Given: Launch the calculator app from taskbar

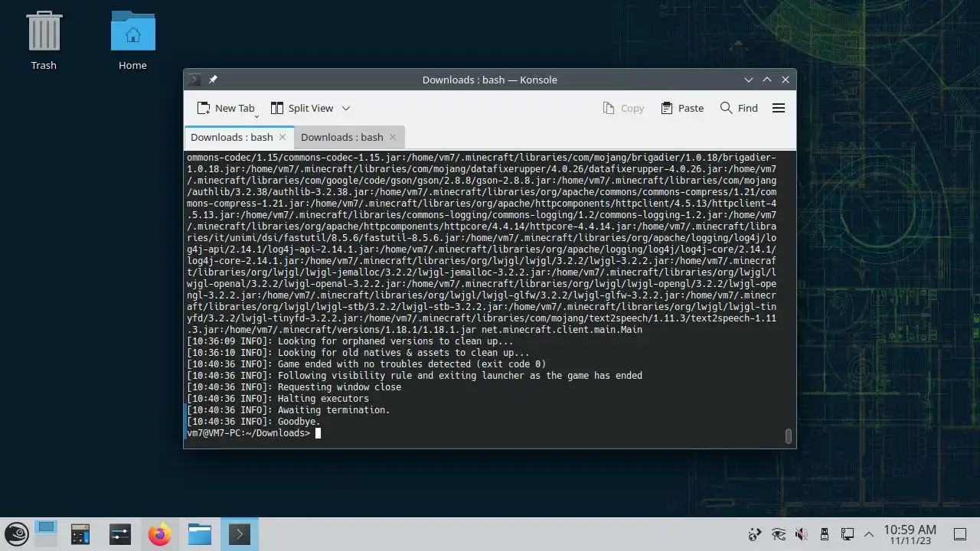Looking at the screenshot, I should (x=80, y=534).
